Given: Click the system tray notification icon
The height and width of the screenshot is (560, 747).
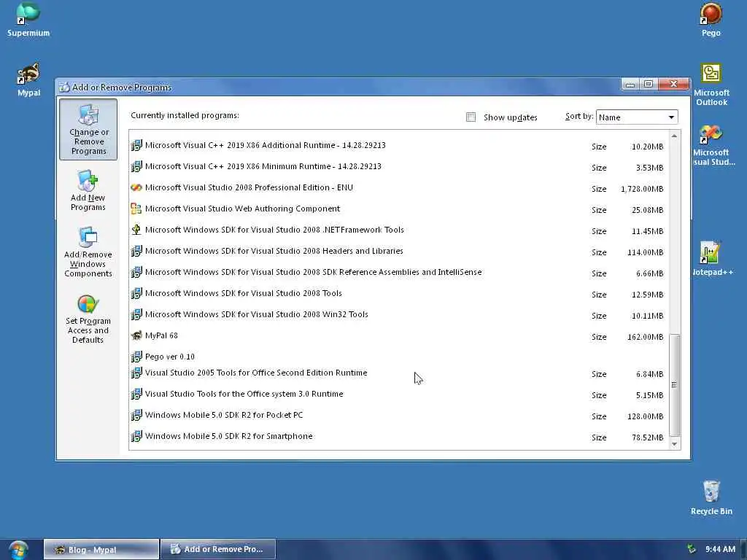Looking at the screenshot, I should click(692, 549).
